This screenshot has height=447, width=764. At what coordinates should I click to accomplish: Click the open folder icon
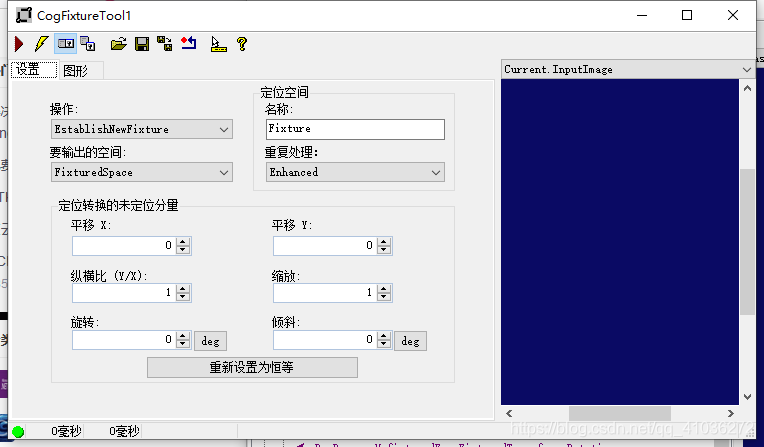[x=118, y=44]
